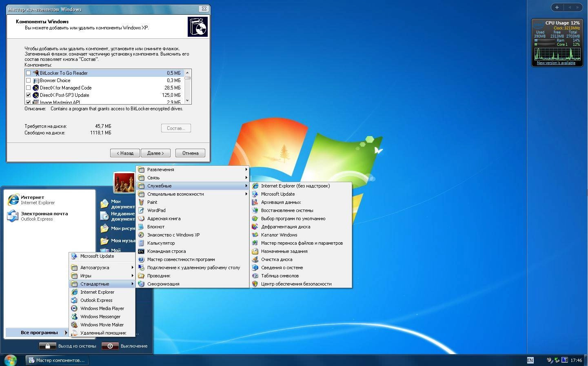
Task: Expand the Связь submenu
Action: point(193,178)
